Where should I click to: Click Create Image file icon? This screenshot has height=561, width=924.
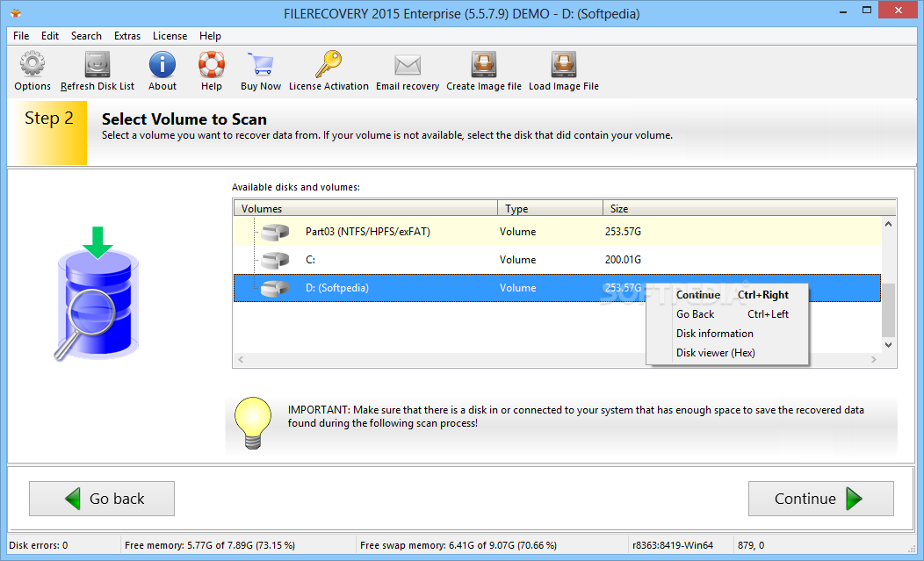pos(484,64)
